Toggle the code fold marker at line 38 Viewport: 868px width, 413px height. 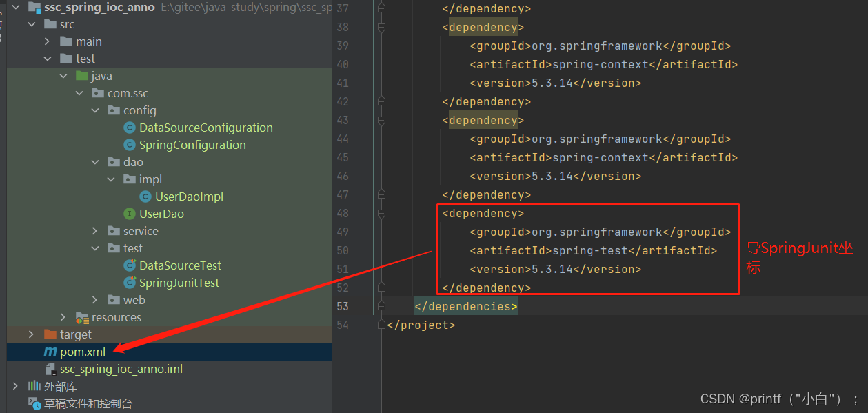[380, 26]
